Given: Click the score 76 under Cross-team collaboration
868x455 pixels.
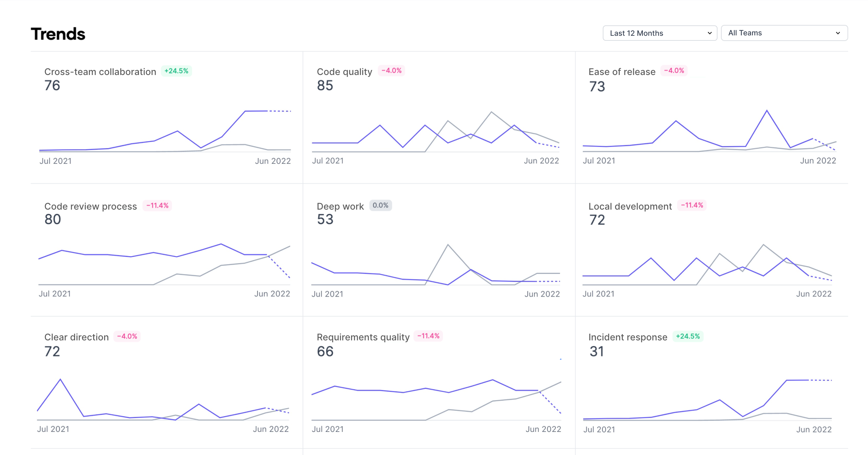Looking at the screenshot, I should [x=52, y=85].
